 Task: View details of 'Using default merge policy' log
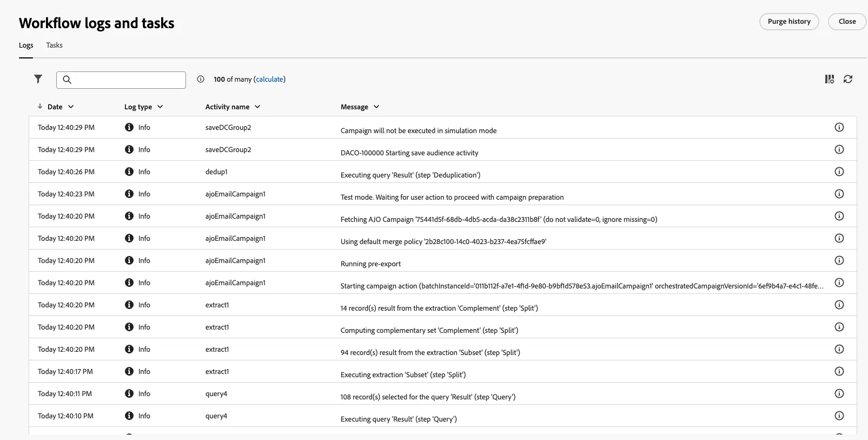(x=839, y=238)
